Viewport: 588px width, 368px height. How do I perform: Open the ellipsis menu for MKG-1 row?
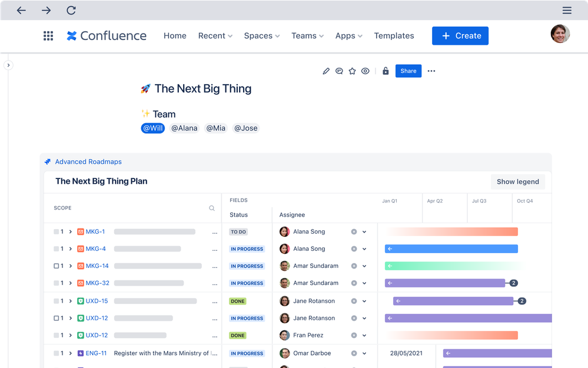pos(214,233)
